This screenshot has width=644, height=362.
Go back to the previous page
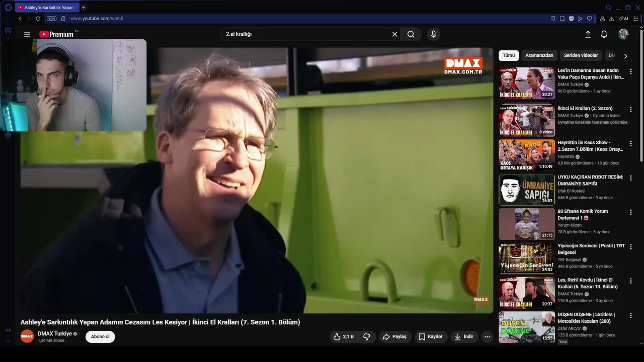click(20, 19)
